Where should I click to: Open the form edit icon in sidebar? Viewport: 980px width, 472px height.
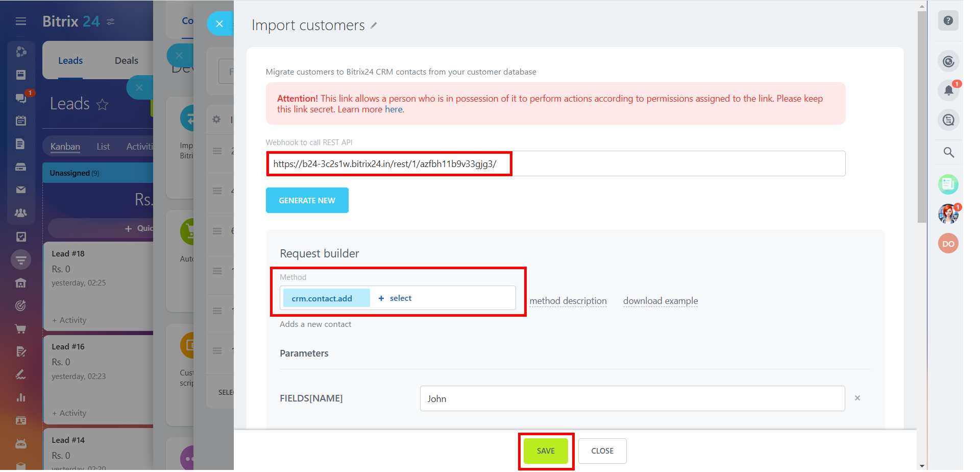click(21, 351)
